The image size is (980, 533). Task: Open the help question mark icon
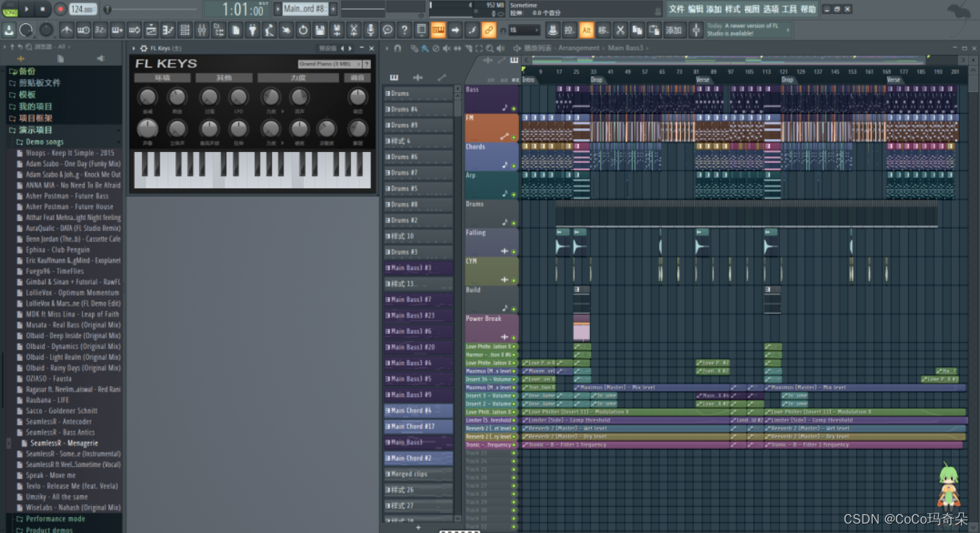pos(404,30)
